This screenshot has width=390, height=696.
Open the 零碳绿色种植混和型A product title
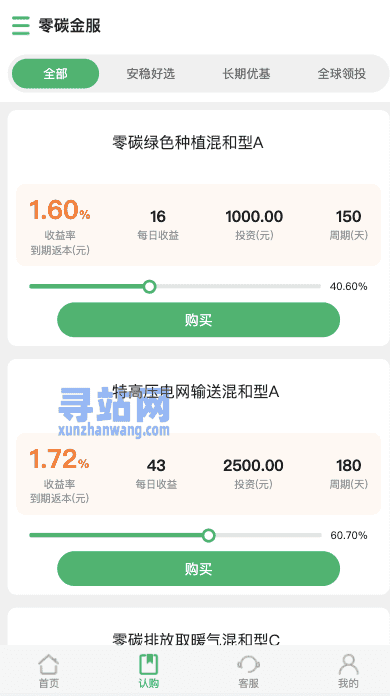[188, 143]
